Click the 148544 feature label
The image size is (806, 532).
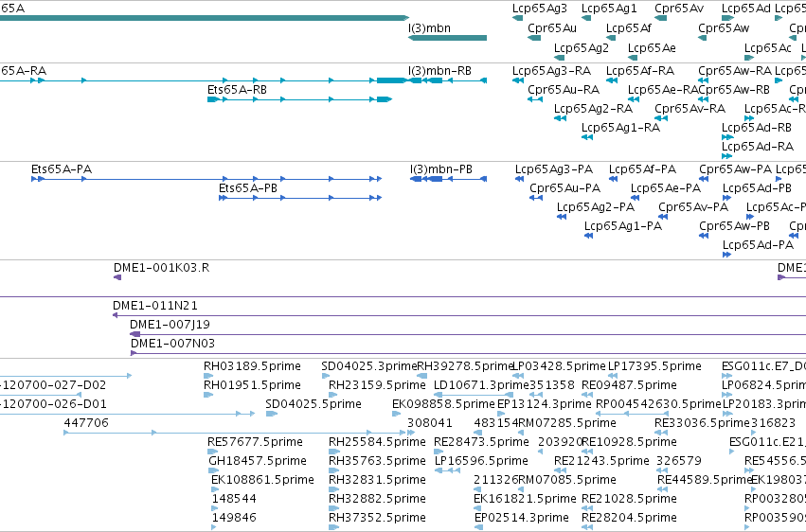[234, 500]
